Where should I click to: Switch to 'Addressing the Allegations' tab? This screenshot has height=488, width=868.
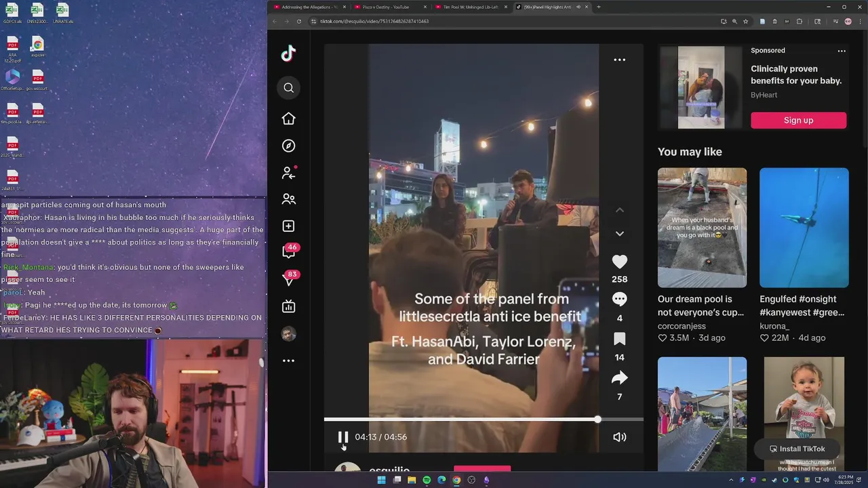coord(309,7)
